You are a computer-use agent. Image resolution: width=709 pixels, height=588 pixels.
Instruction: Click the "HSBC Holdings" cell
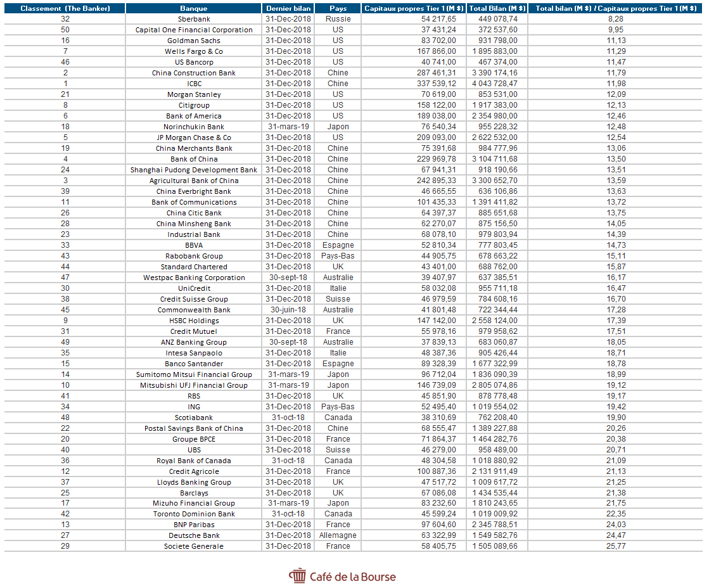(194, 321)
